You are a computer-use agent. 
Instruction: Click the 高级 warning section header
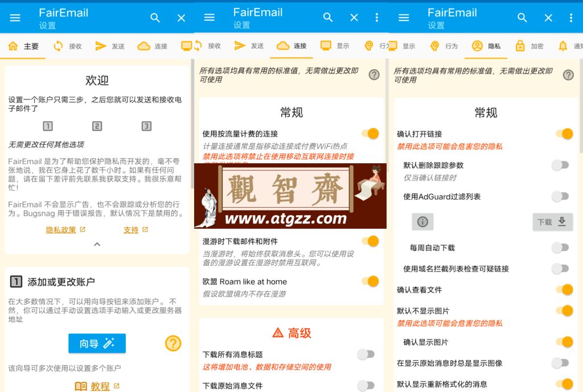[x=291, y=333]
